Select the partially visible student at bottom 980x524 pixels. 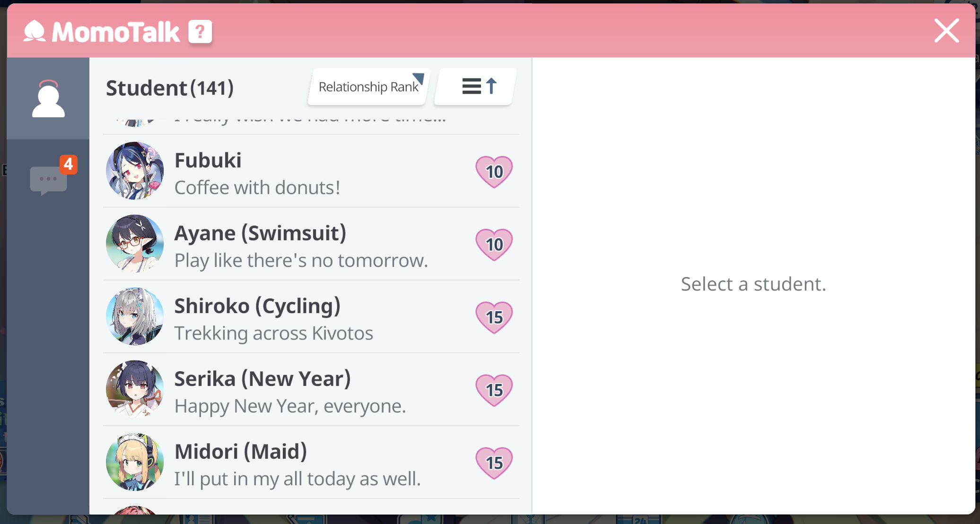tap(135, 510)
